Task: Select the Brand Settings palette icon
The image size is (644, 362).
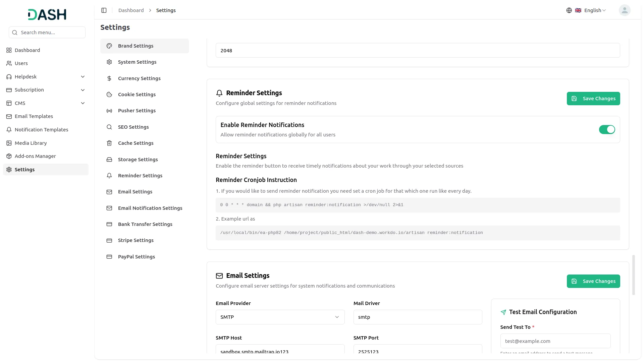Action: click(109, 46)
